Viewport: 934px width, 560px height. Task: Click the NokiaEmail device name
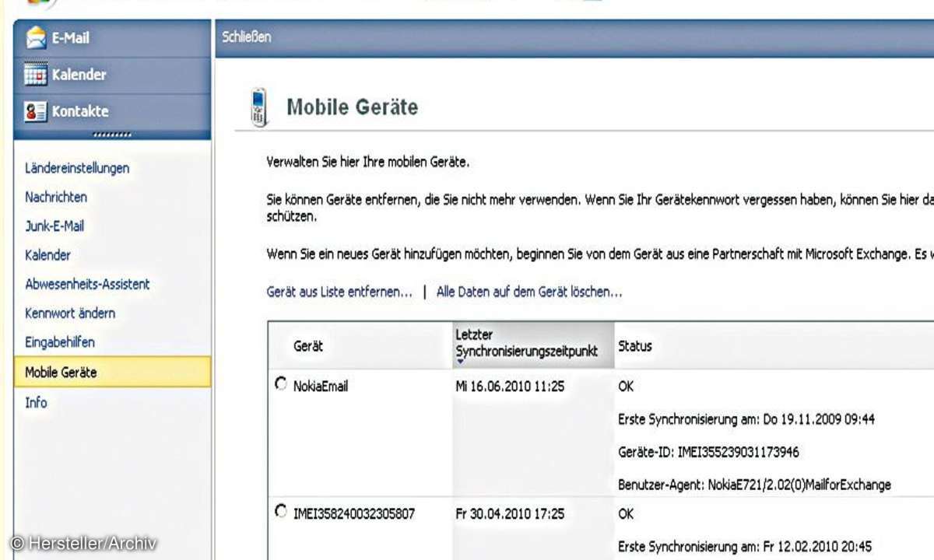tap(321, 386)
